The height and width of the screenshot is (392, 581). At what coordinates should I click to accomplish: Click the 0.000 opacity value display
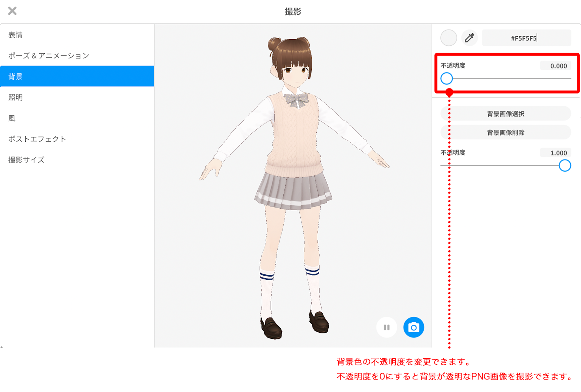click(556, 65)
